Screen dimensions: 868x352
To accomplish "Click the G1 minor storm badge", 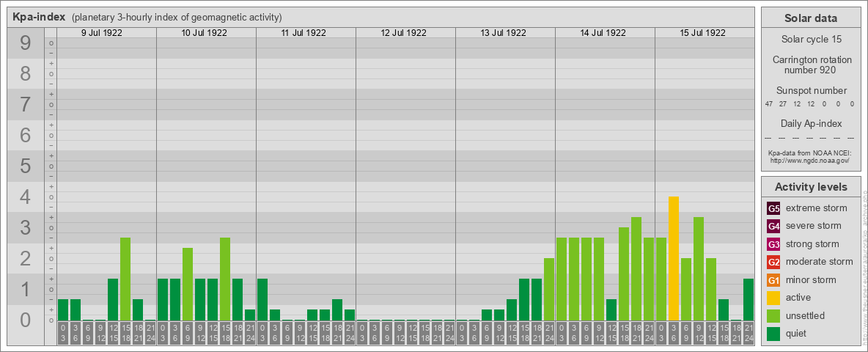I will point(773,280).
